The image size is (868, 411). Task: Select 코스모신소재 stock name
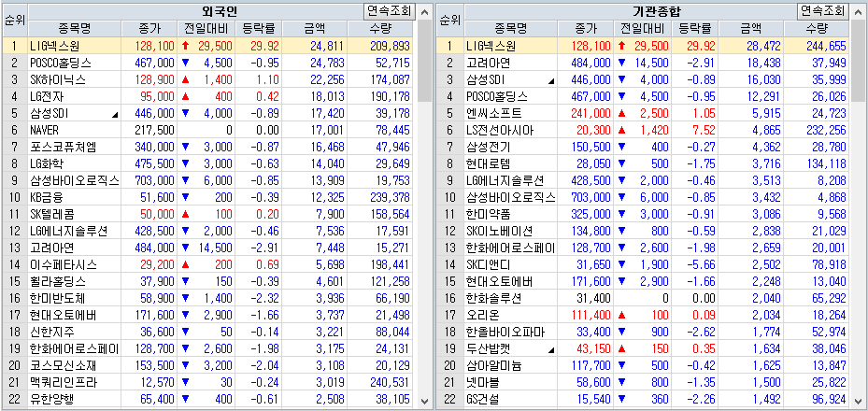64,366
